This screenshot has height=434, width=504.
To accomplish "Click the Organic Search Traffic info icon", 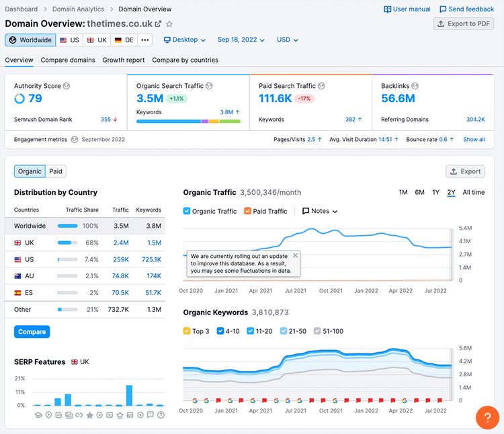I will click(209, 86).
